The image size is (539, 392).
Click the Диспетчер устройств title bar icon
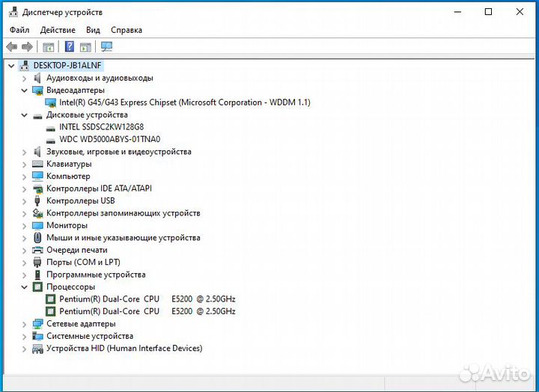[13, 12]
